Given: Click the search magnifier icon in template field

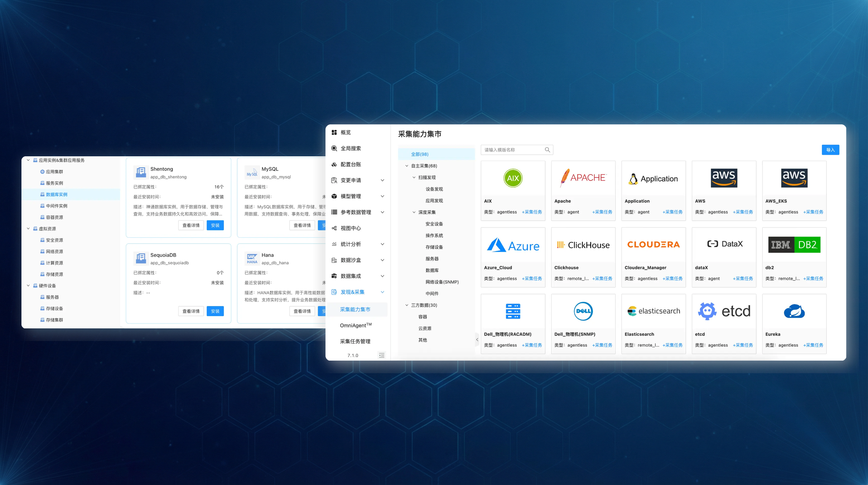Looking at the screenshot, I should (547, 150).
